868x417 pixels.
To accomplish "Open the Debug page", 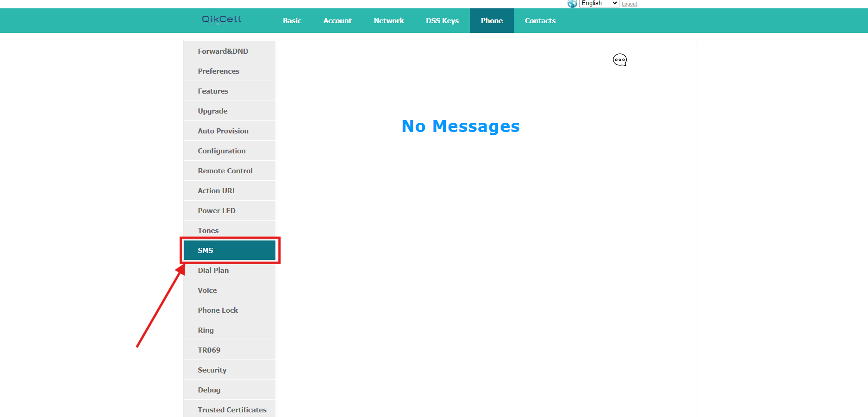I will coord(230,390).
